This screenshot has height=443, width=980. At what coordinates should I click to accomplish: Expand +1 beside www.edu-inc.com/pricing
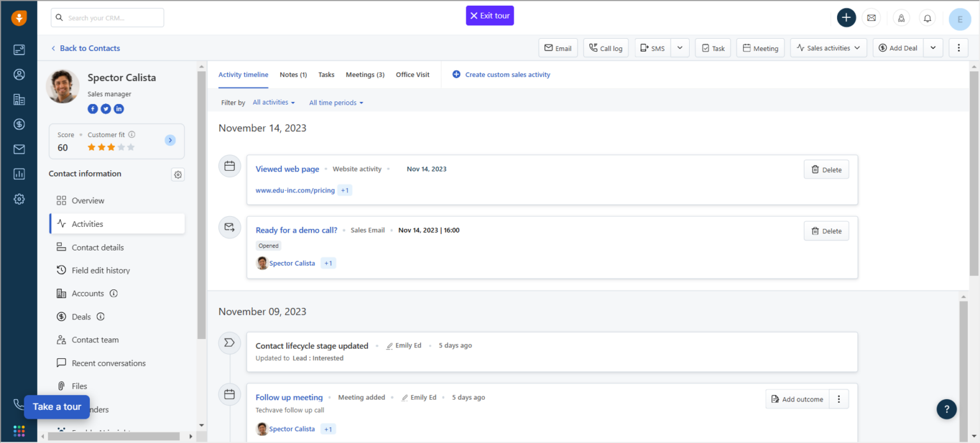345,191
